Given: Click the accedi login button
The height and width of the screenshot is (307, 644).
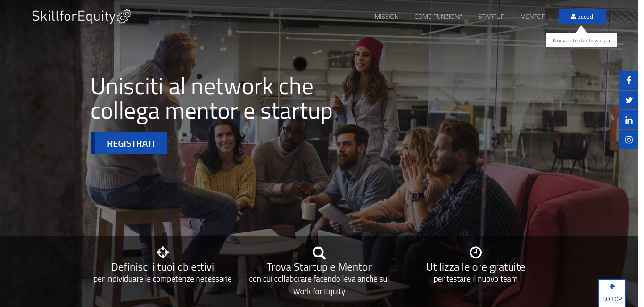Looking at the screenshot, I should click(x=583, y=17).
